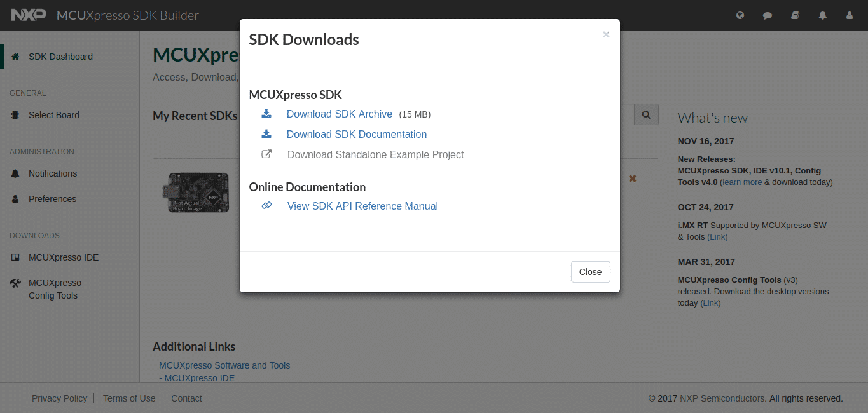868x413 pixels.
Task: Click the red X delete SDK icon
Action: point(632,179)
